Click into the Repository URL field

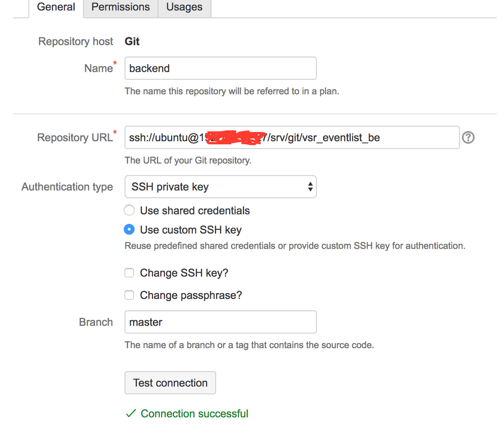tap(292, 137)
